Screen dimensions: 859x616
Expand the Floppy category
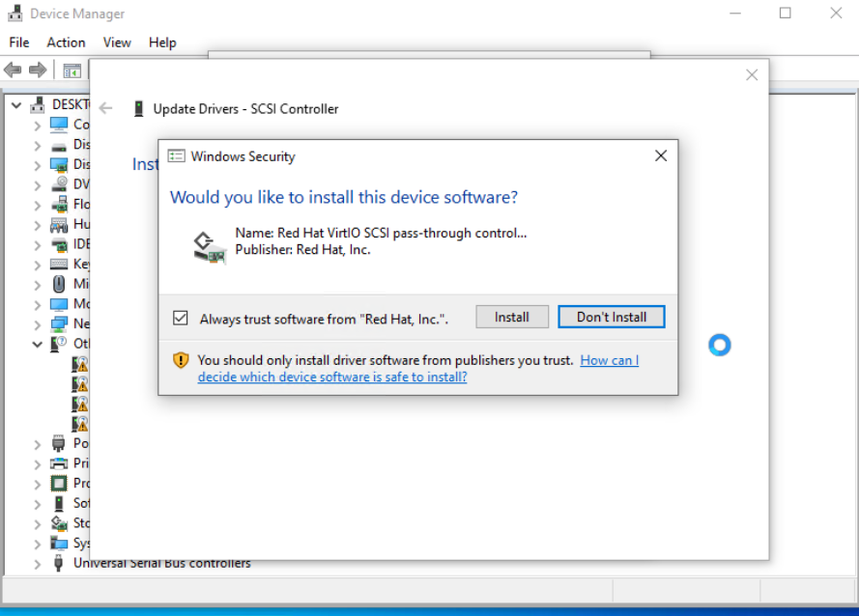(38, 205)
